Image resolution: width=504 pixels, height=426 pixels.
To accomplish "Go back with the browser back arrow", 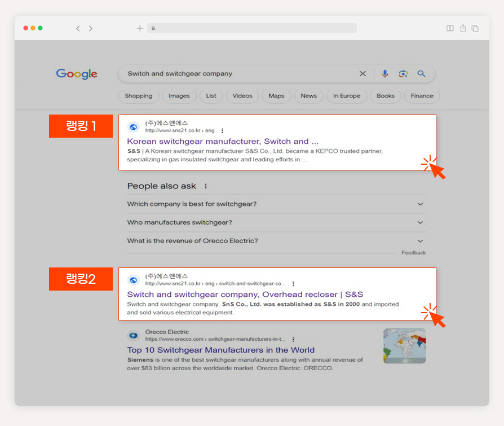I will coord(78,28).
